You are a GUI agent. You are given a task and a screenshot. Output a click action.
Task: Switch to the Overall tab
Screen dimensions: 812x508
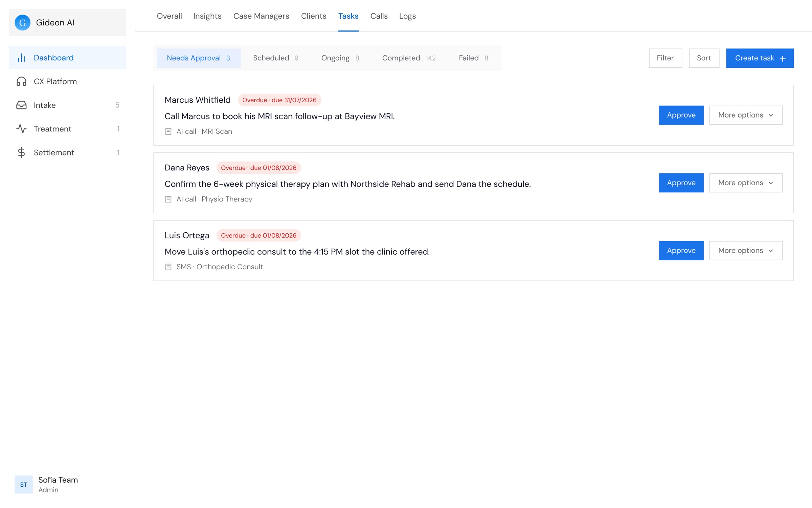pyautogui.click(x=169, y=16)
